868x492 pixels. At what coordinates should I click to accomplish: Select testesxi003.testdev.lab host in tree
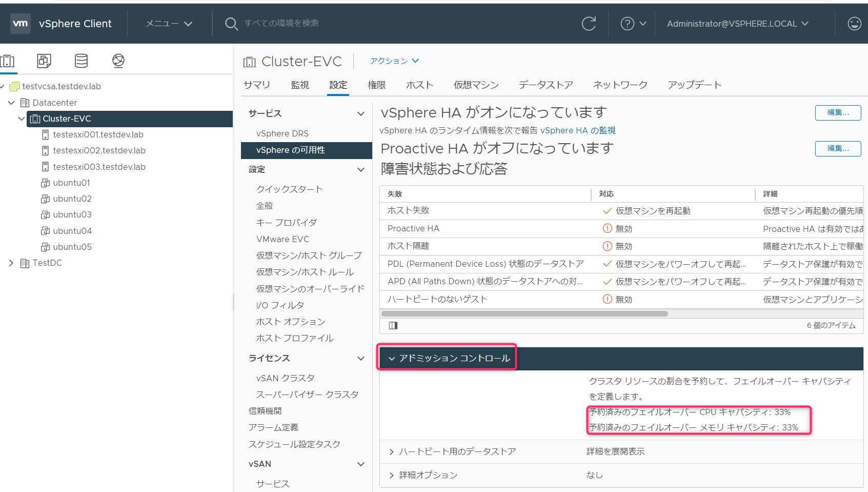(x=99, y=167)
